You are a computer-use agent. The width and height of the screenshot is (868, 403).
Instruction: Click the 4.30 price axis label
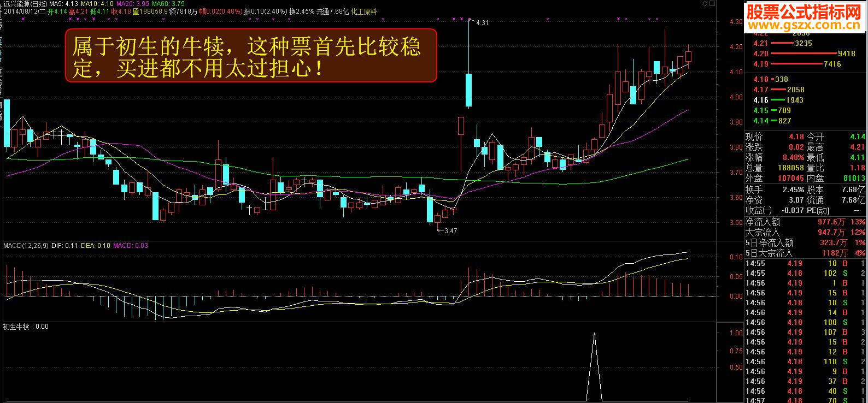coord(736,22)
